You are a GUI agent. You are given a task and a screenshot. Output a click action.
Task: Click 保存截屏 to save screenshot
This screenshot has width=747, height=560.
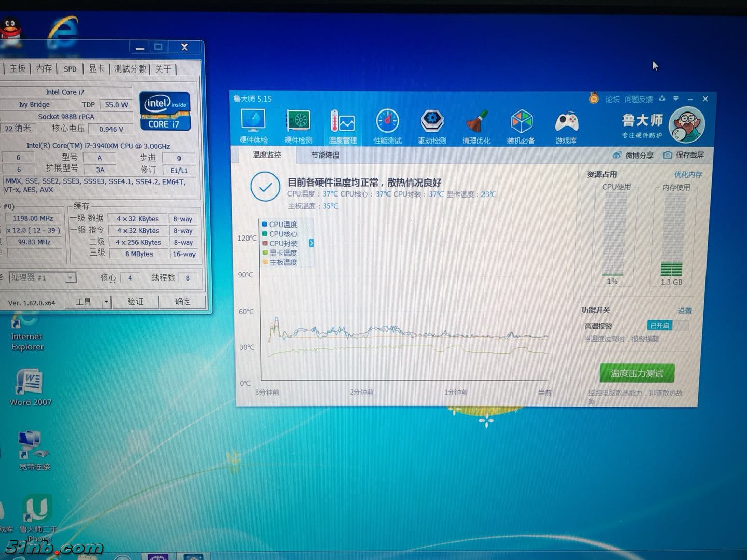(x=684, y=155)
